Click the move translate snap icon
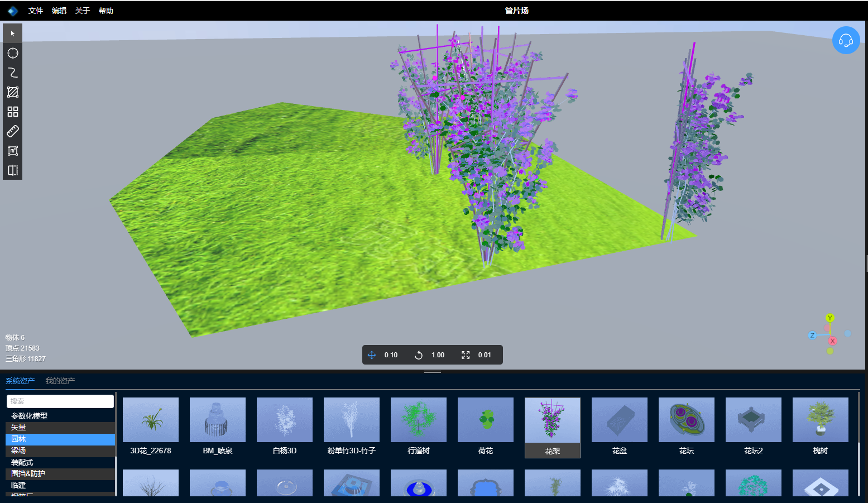Screen dimensions: 868x503 [372, 355]
